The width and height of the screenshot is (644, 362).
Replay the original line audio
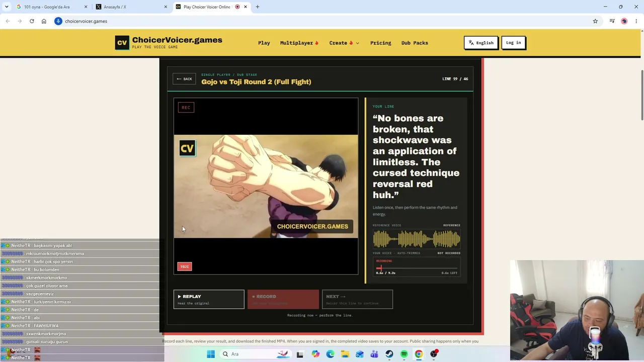(x=209, y=299)
